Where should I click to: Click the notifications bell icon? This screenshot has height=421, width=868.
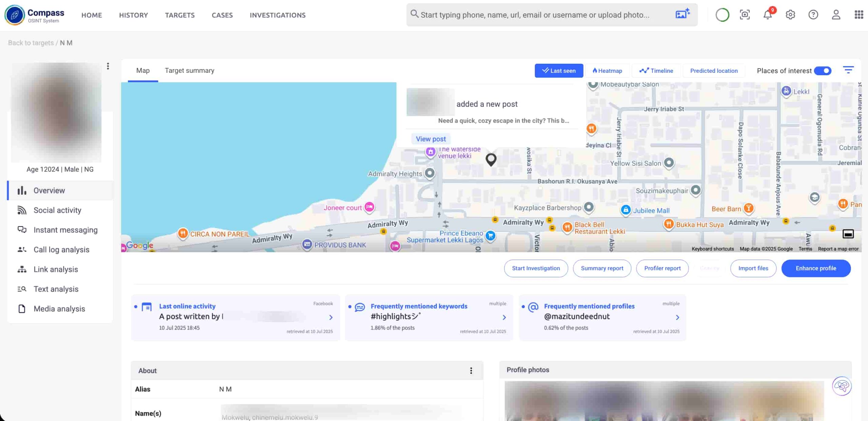coord(767,15)
